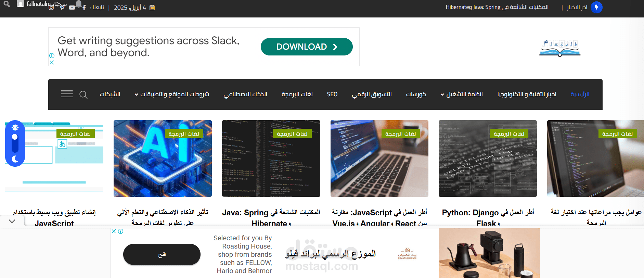Open the Python Django SQL text thumbnail

tap(488, 159)
